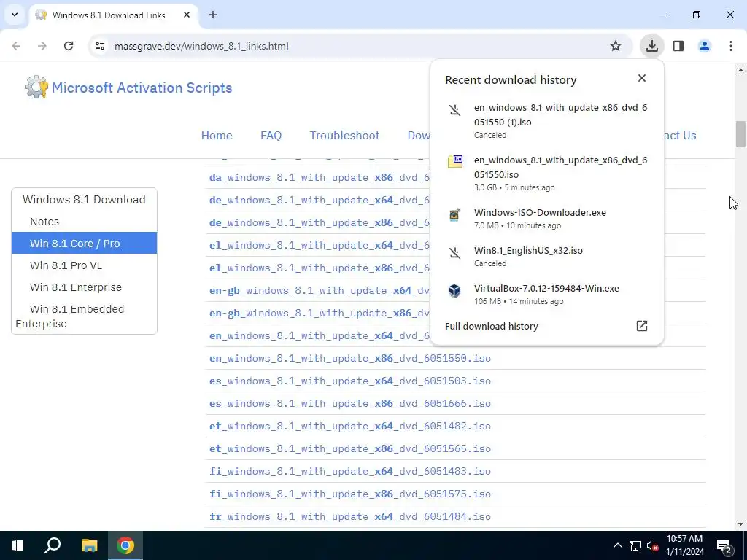The width and height of the screenshot is (747, 560).
Task: Click the browser back arrow
Action: pyautogui.click(x=16, y=46)
